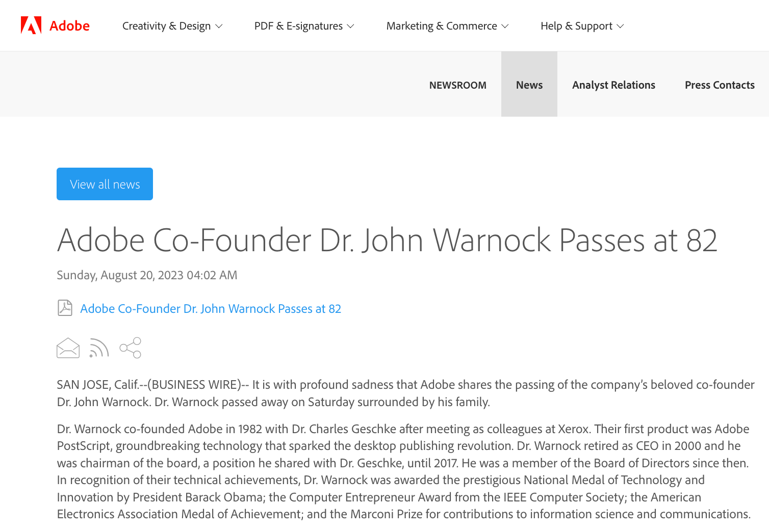Click the share icon
This screenshot has height=532, width=769.
[131, 348]
